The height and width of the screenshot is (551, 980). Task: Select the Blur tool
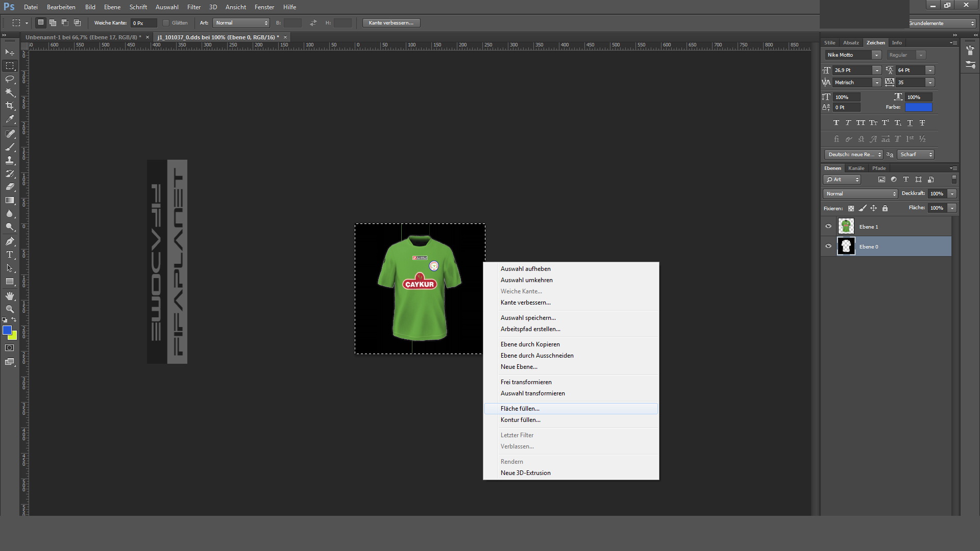[10, 214]
